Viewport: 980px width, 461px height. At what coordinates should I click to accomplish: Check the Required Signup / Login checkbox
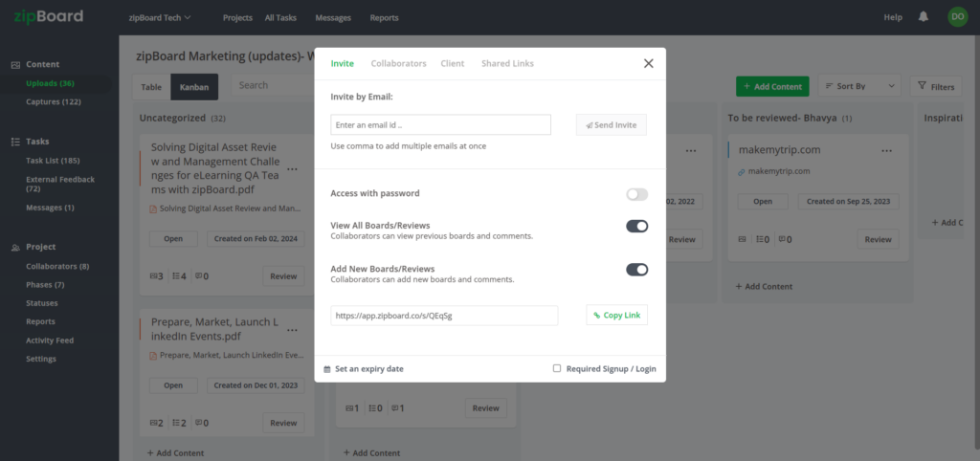(557, 368)
